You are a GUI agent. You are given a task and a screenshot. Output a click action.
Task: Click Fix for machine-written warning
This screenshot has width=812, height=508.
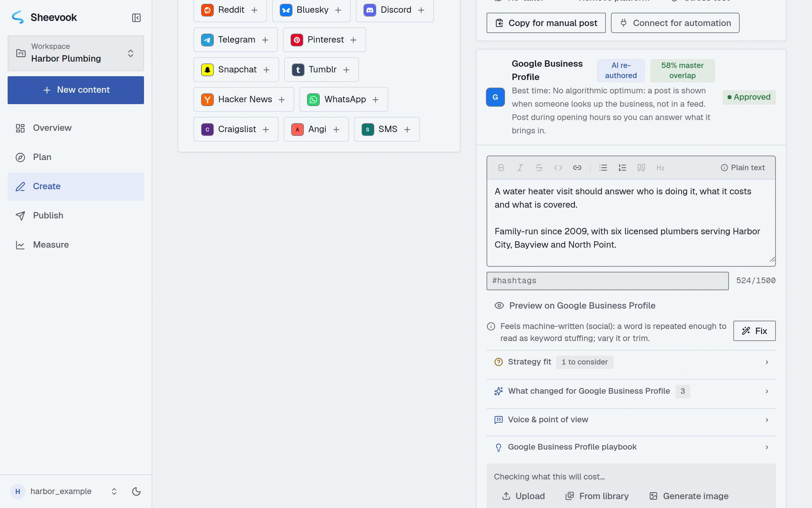(x=754, y=331)
